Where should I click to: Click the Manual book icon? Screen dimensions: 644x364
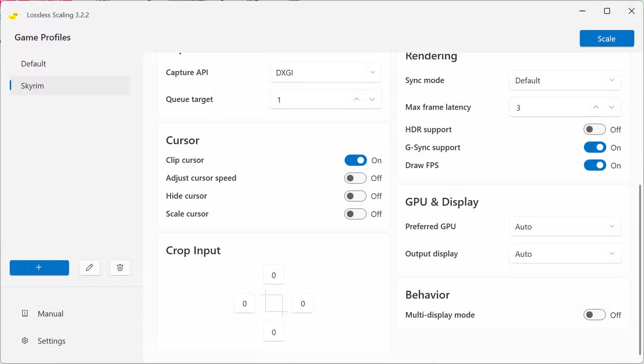point(25,313)
